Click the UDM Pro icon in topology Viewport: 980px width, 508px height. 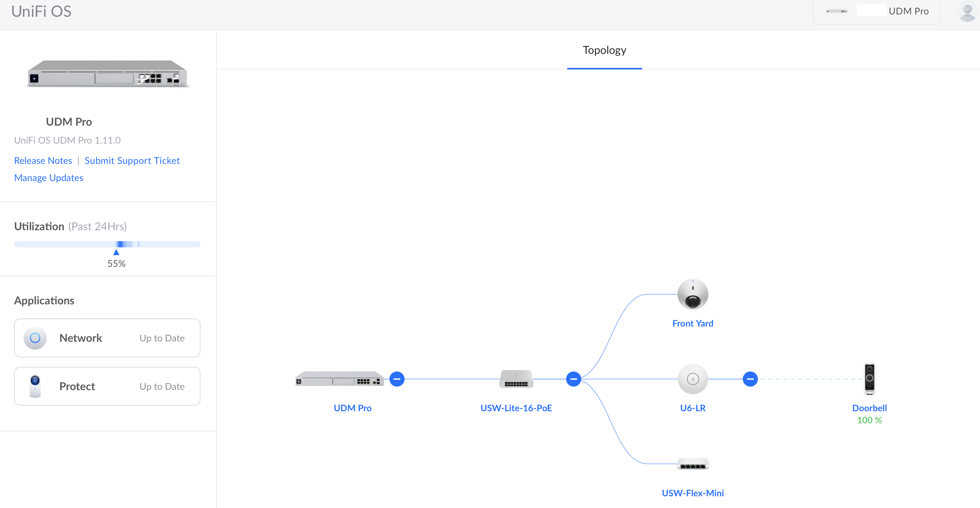(339, 379)
